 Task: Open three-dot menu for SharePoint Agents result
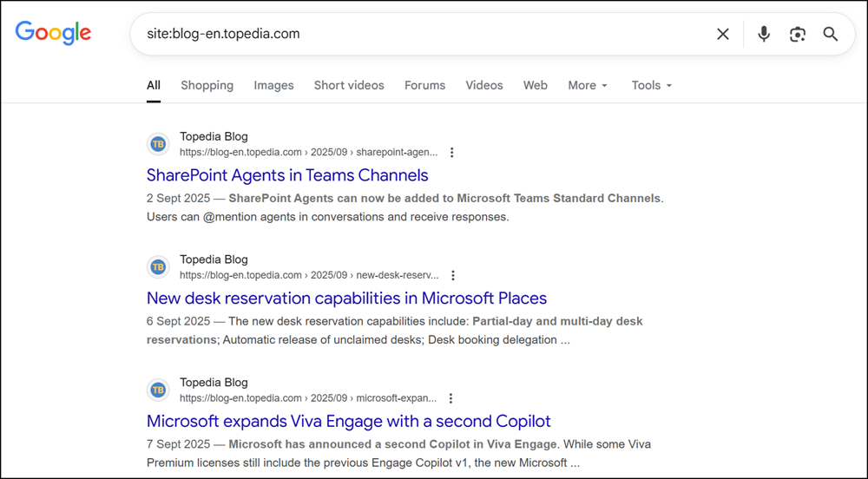coord(451,153)
